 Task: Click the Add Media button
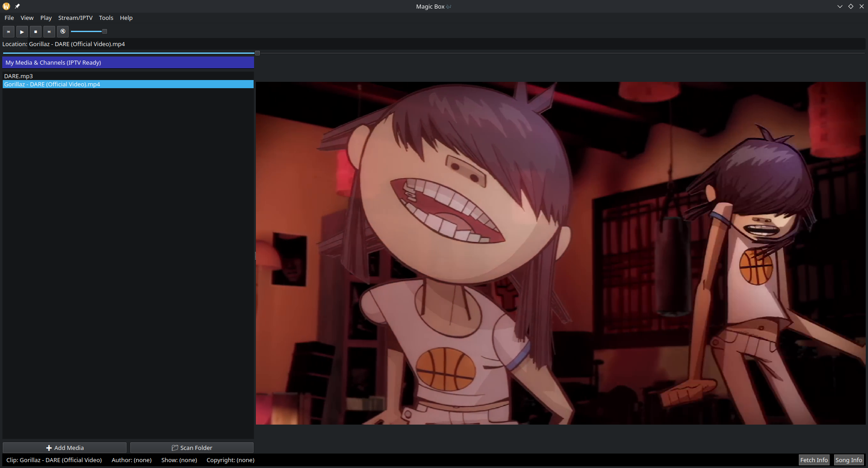(65, 448)
